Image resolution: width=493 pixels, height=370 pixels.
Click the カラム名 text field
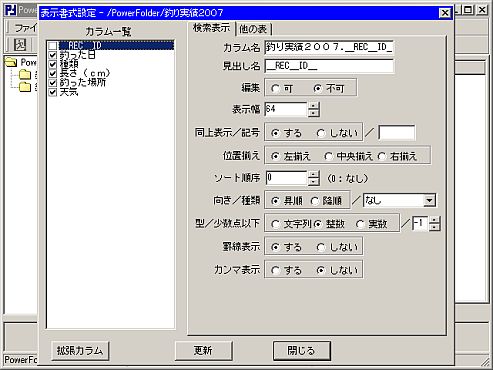coord(329,48)
